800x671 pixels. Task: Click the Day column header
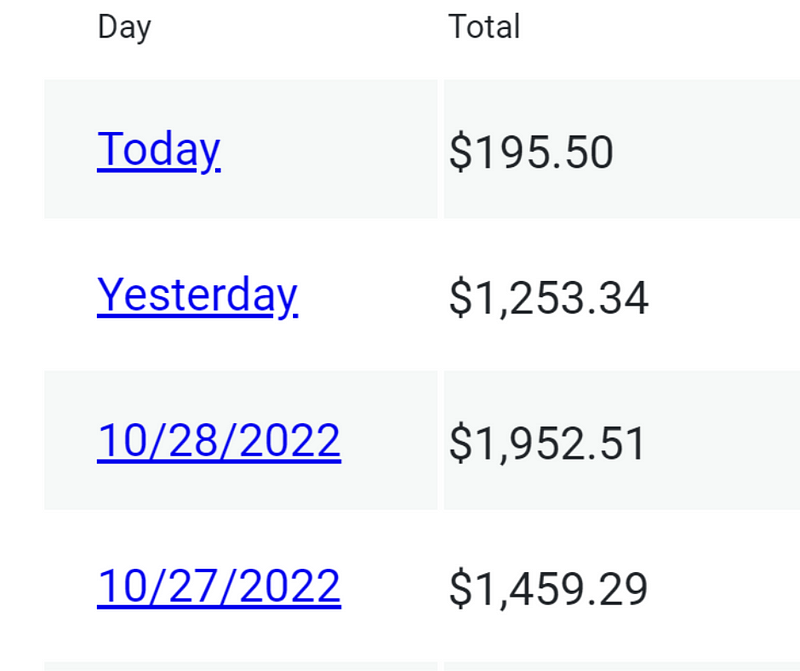point(124,28)
